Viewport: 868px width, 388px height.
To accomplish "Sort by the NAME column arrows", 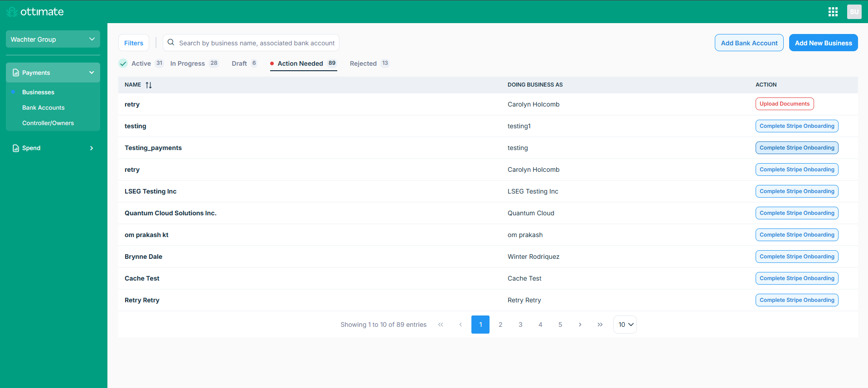I will (149, 85).
